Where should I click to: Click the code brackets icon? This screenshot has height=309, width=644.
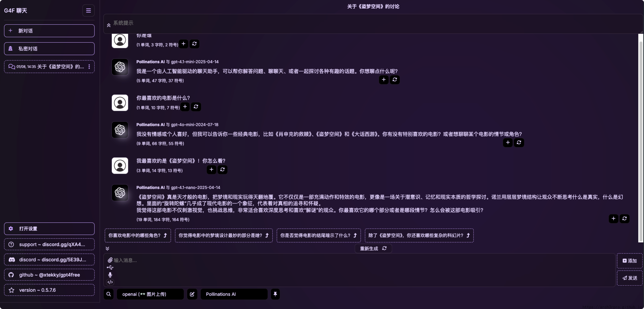tap(110, 282)
